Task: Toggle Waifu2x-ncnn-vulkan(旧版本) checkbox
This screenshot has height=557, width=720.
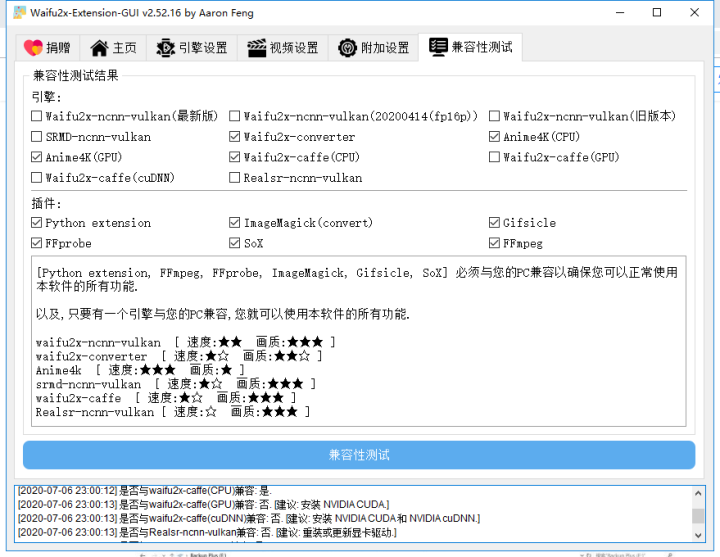Action: click(494, 116)
